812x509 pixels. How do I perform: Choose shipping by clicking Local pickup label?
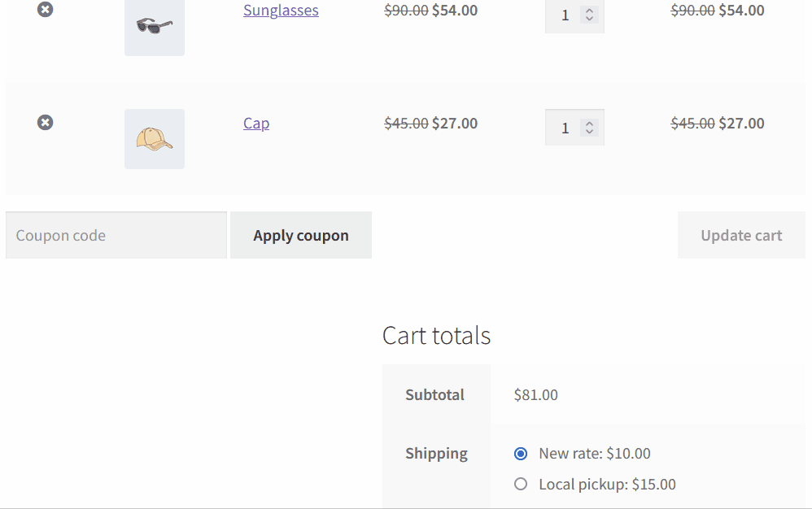(607, 484)
